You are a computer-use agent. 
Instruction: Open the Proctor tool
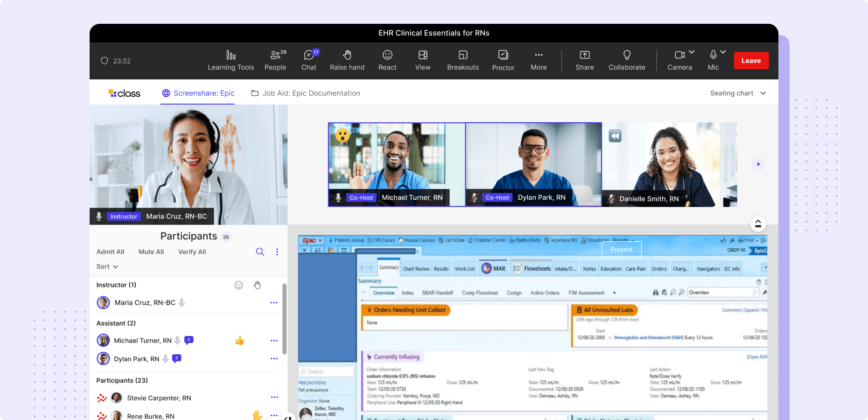pos(503,60)
